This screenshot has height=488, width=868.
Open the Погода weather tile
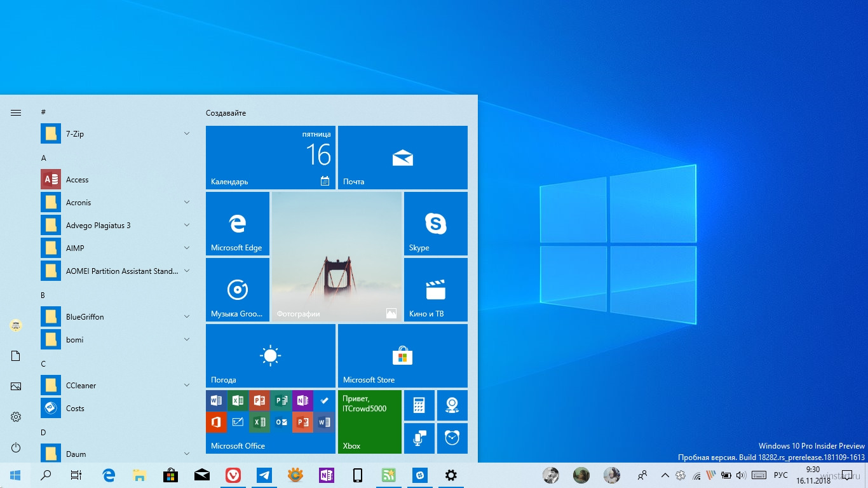[271, 356]
